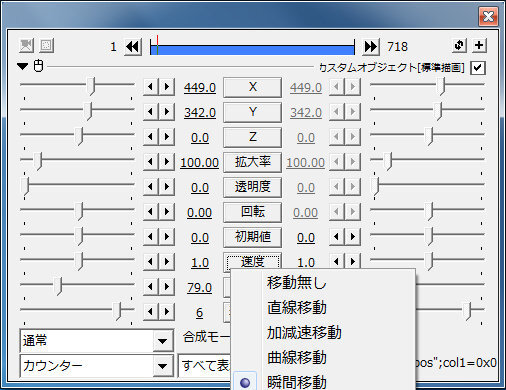Image resolution: width=506 pixels, height=390 pixels.
Task: Increase left X value with right arrow
Action: pyautogui.click(x=167, y=87)
